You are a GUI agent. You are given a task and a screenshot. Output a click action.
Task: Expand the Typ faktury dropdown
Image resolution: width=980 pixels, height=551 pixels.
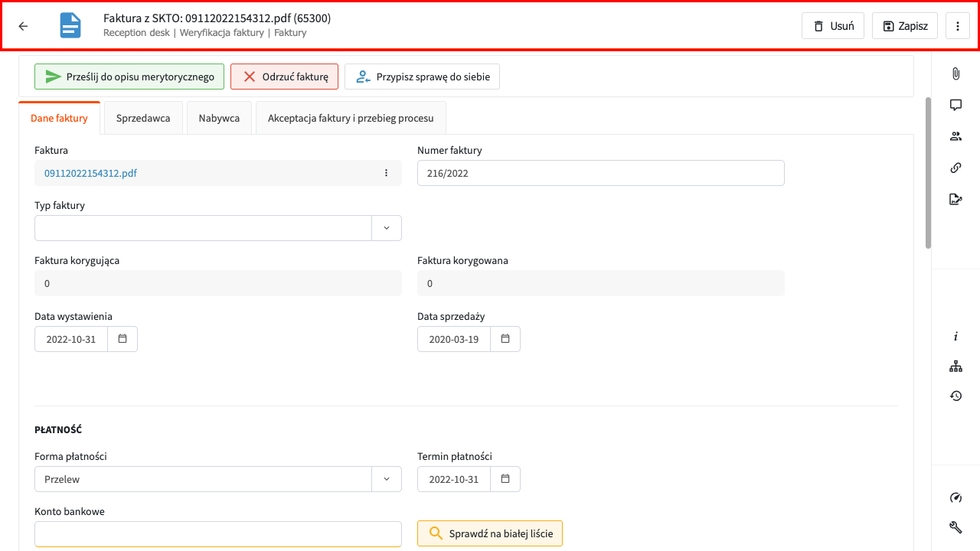click(x=386, y=228)
